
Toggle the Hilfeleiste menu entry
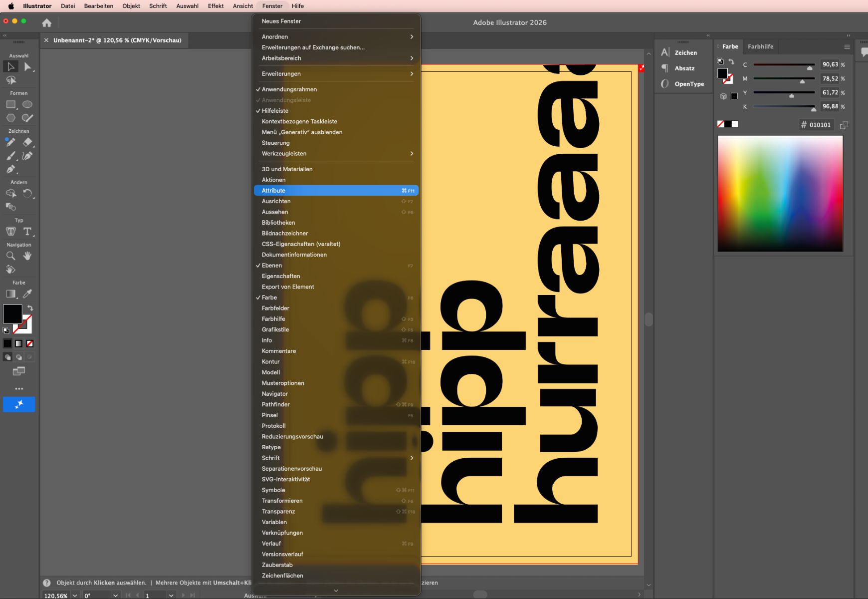336,111
